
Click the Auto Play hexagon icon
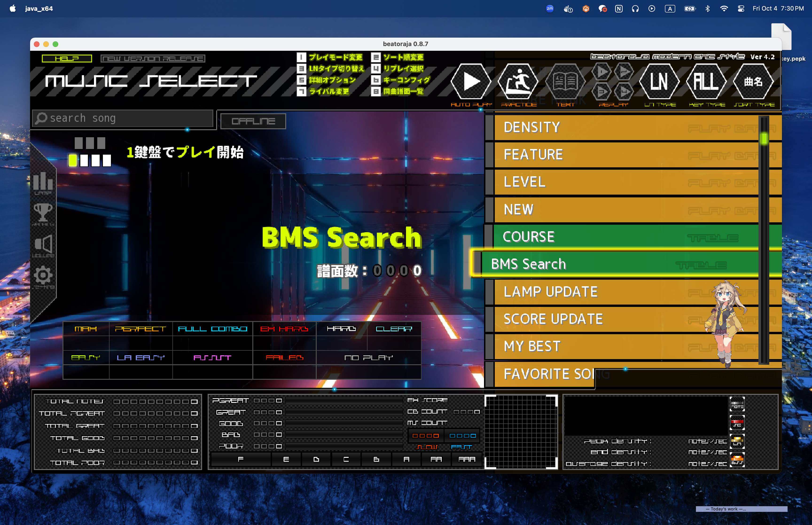click(471, 82)
